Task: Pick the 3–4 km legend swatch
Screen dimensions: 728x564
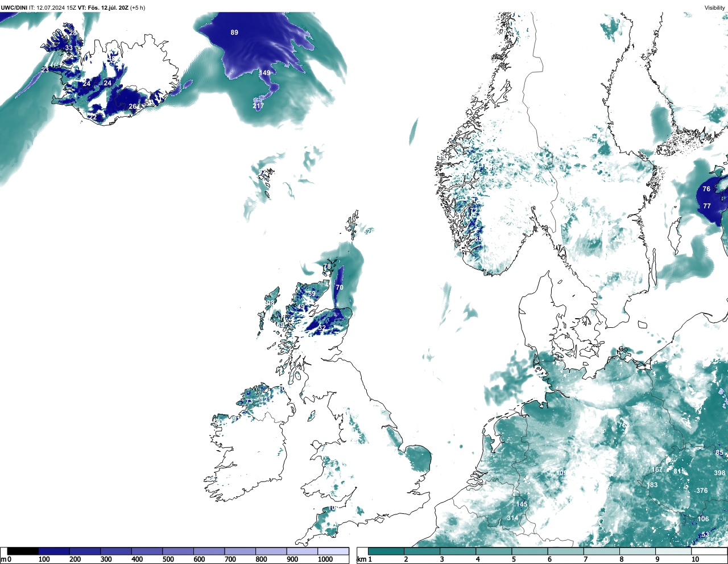Action: tap(458, 551)
